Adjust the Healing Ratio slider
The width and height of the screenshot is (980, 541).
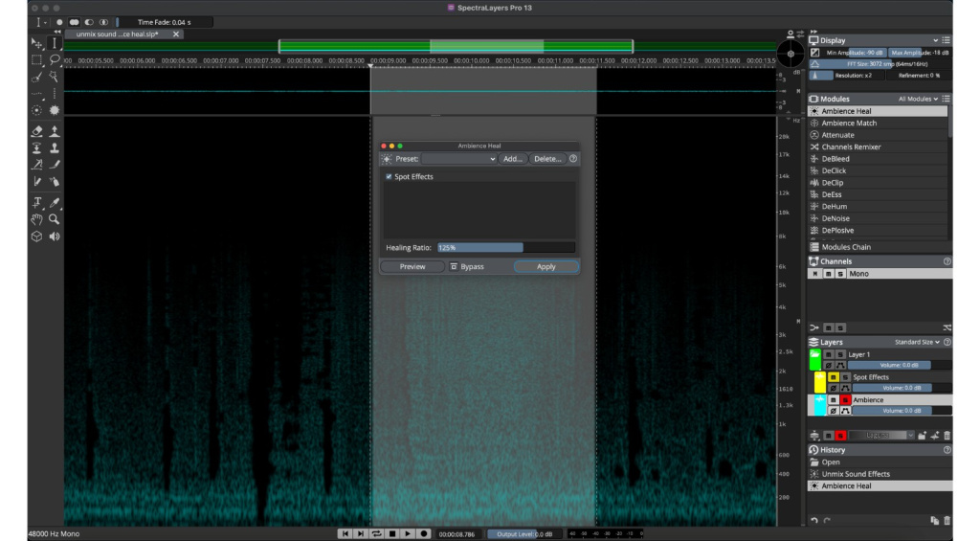point(506,248)
